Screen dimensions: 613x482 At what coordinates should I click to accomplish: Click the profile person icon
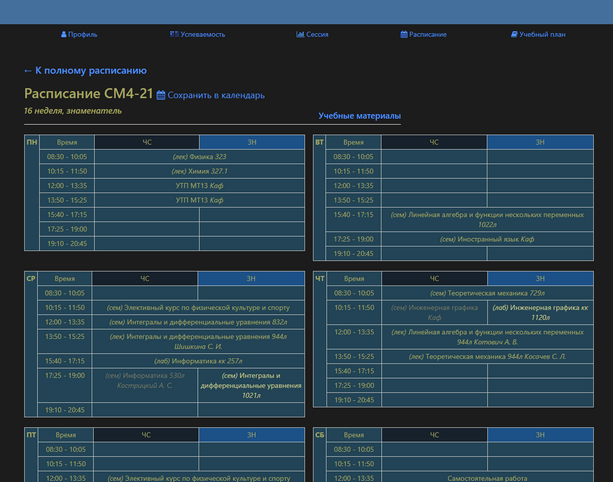click(x=64, y=34)
